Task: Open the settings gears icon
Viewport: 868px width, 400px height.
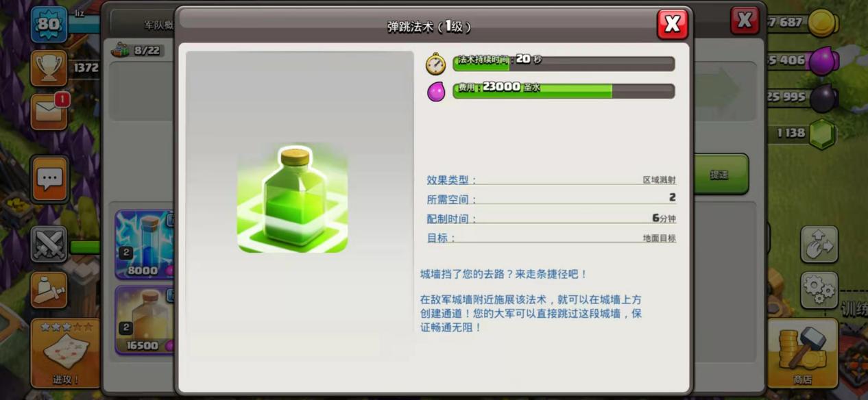Action: (x=819, y=290)
